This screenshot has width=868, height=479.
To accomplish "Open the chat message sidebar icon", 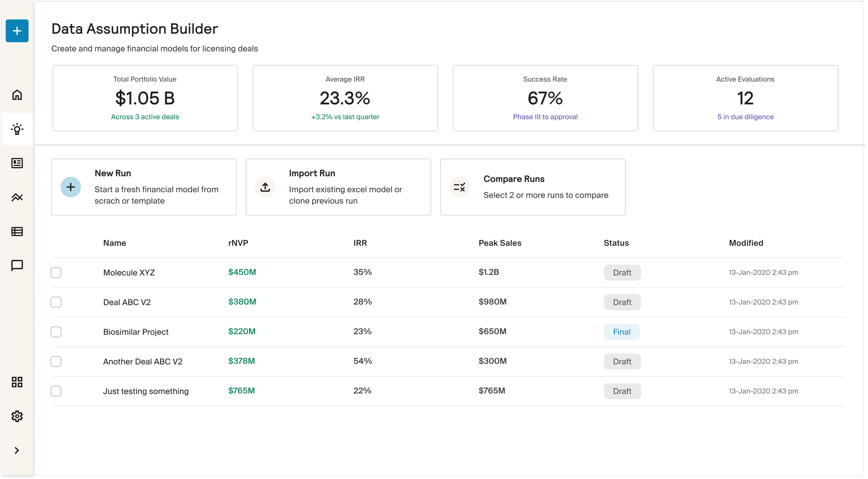I will pos(17,266).
